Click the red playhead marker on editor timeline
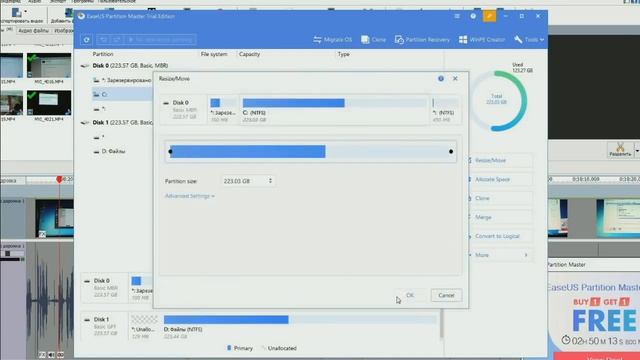This screenshot has width=640, height=360. [59, 180]
